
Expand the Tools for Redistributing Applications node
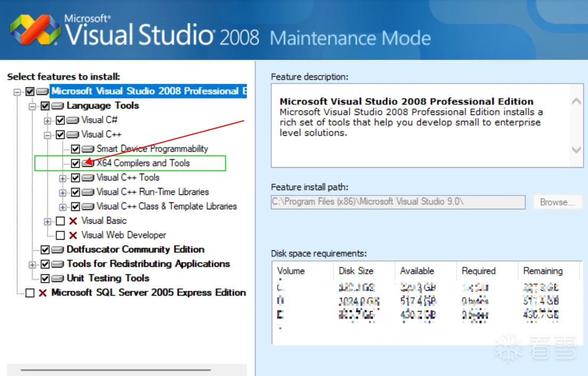point(32,264)
